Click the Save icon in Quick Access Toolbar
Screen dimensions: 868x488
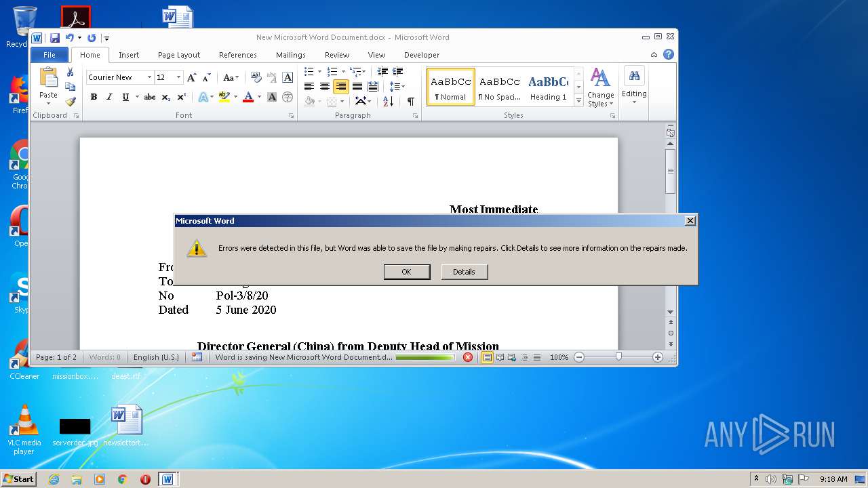(x=55, y=38)
